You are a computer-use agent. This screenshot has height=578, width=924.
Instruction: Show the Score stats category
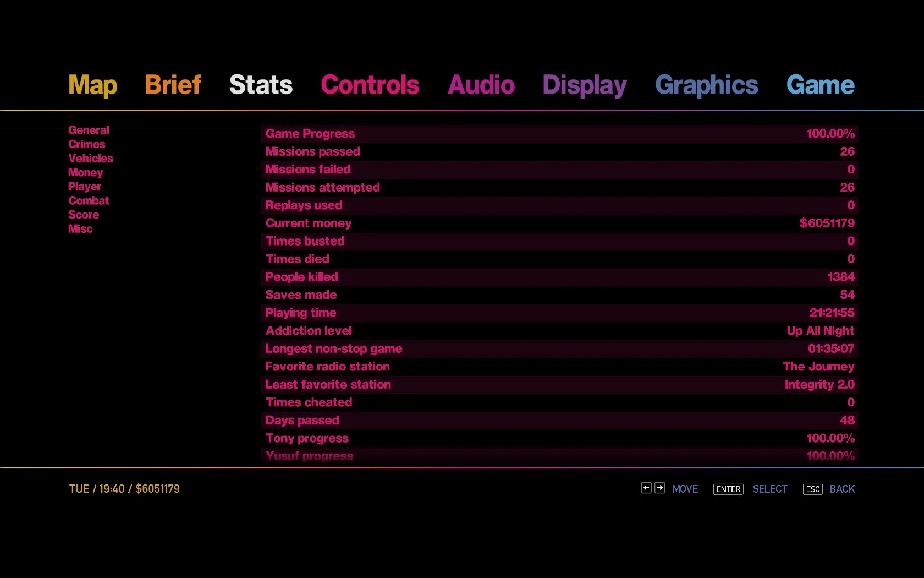pyautogui.click(x=84, y=215)
